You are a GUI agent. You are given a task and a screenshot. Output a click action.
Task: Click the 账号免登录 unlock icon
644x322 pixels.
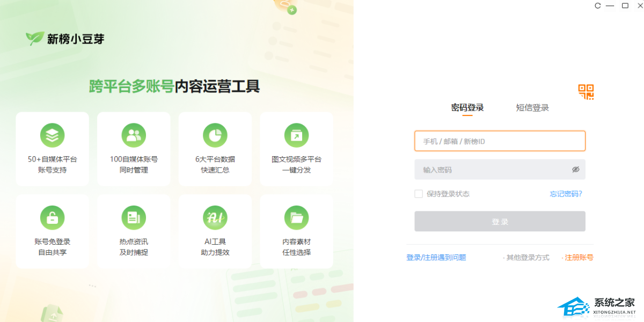pyautogui.click(x=52, y=217)
